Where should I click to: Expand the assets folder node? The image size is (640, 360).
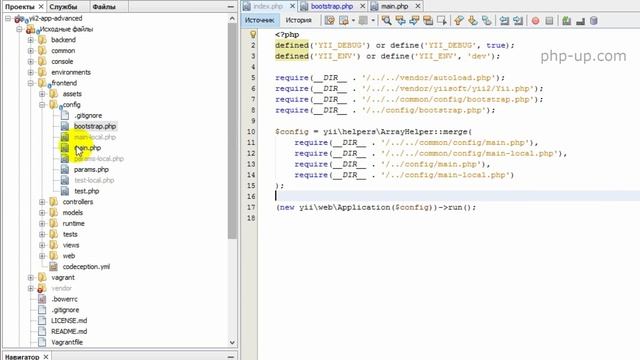pyautogui.click(x=42, y=94)
